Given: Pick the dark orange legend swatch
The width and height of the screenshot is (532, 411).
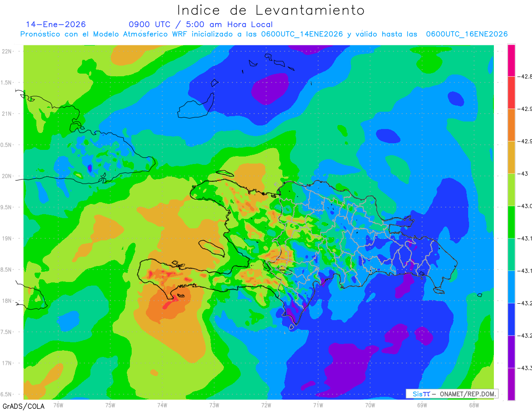Looking at the screenshot, I should coord(511,125).
